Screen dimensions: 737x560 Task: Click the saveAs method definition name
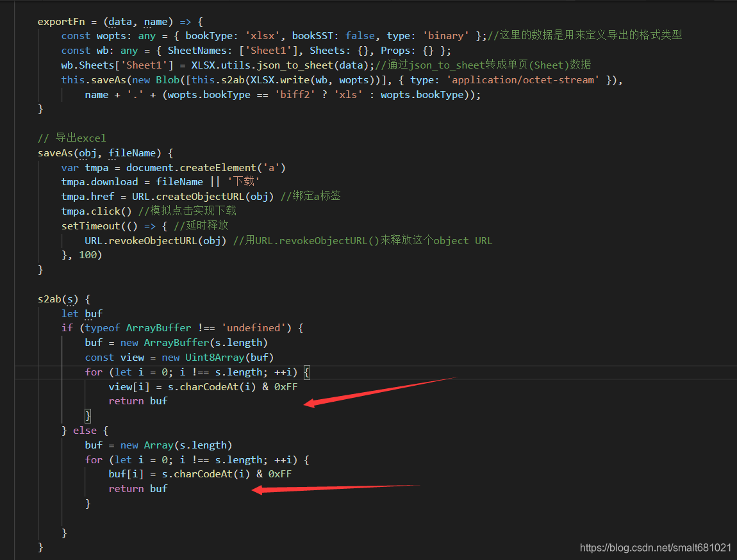click(56, 153)
